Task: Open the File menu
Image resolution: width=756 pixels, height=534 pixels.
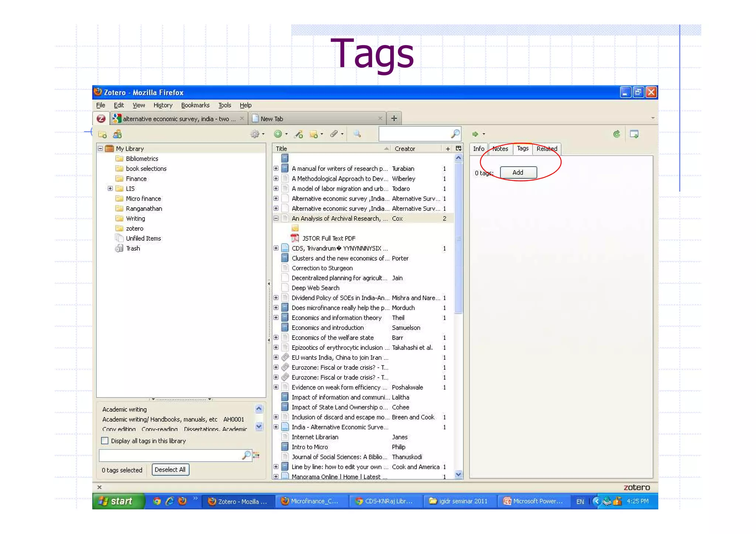Action: pyautogui.click(x=100, y=105)
